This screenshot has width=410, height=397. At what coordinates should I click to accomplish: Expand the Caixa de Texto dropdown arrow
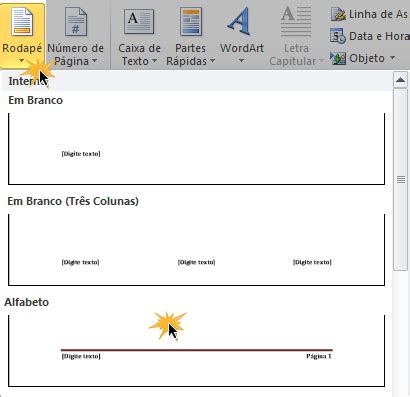pyautogui.click(x=154, y=61)
